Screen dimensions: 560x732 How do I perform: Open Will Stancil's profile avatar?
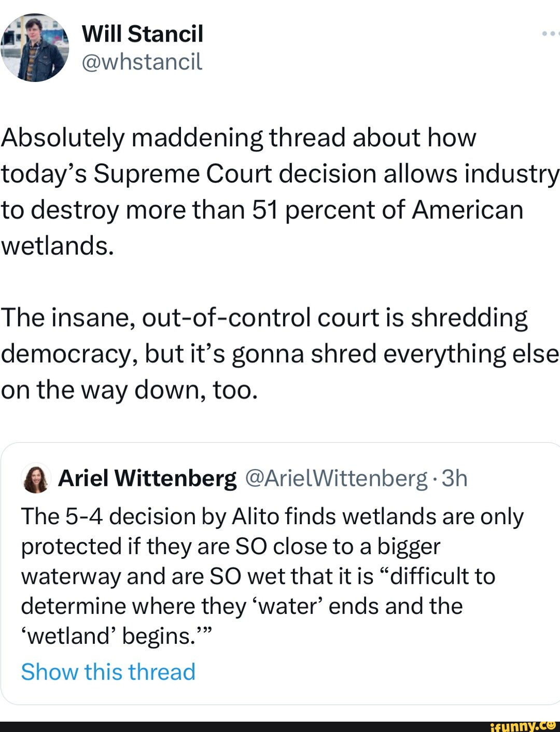35,48
